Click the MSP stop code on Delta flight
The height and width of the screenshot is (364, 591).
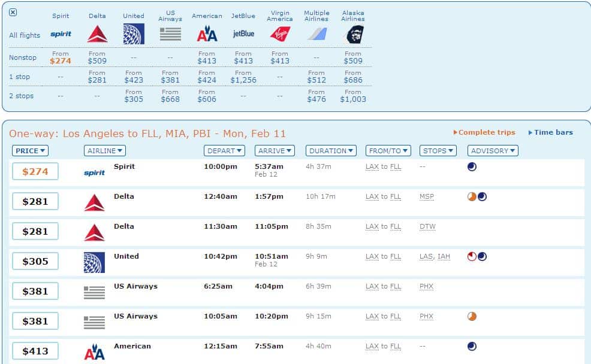[427, 196]
